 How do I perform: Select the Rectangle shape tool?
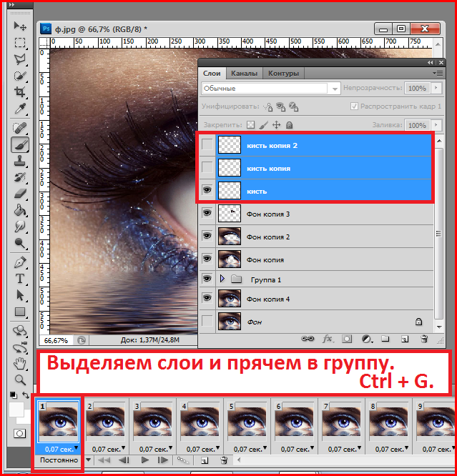[20, 312]
